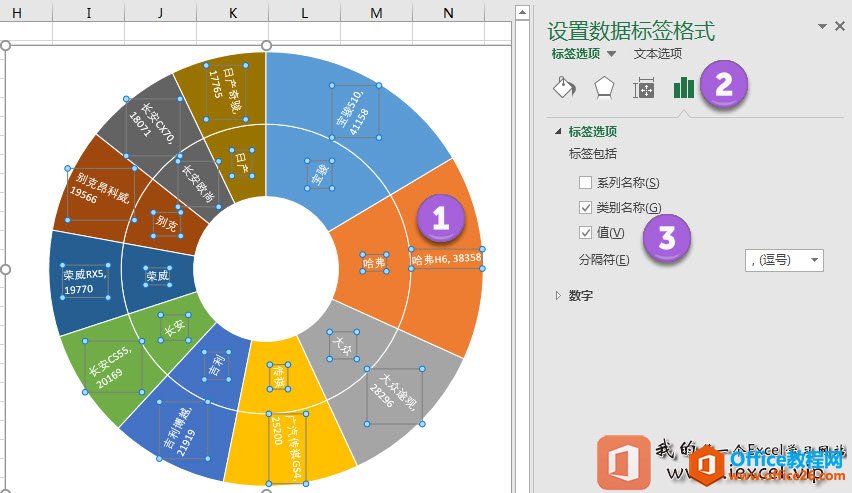
Task: Open the Effects pentagon tab
Action: point(604,87)
